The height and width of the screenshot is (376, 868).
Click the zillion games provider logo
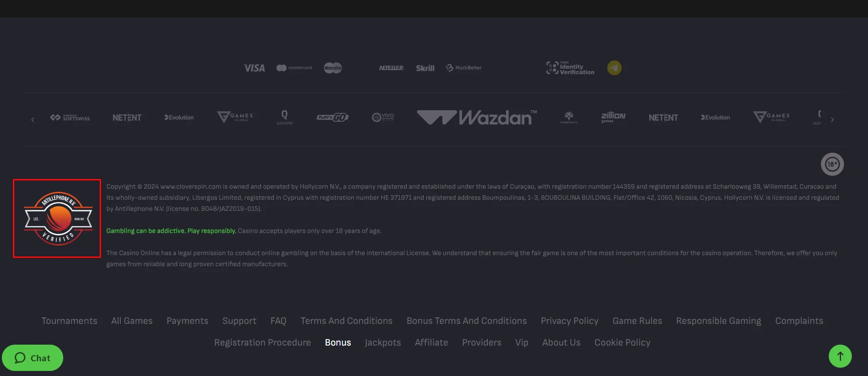613,117
